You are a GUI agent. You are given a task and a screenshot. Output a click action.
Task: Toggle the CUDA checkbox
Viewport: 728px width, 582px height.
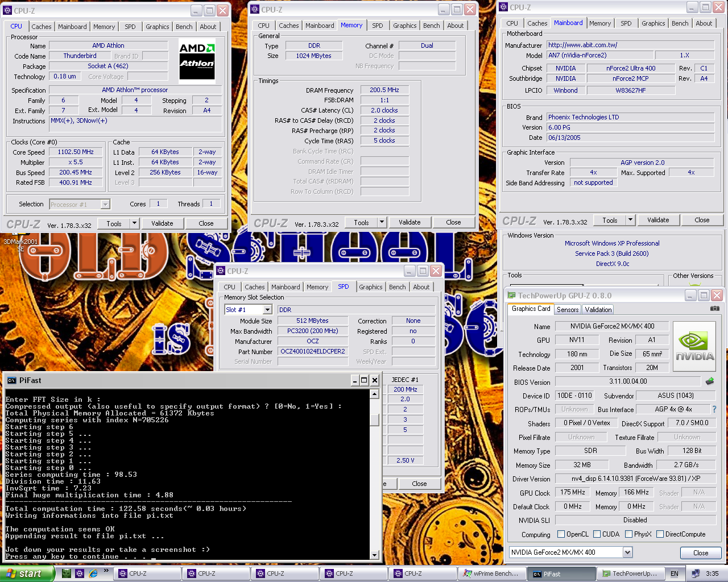597,534
